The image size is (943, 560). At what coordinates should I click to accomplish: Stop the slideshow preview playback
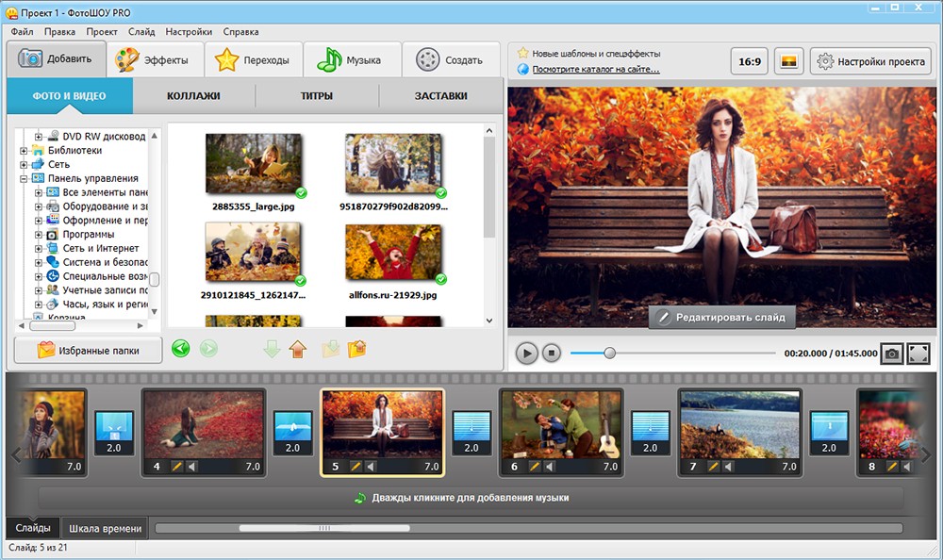point(552,354)
